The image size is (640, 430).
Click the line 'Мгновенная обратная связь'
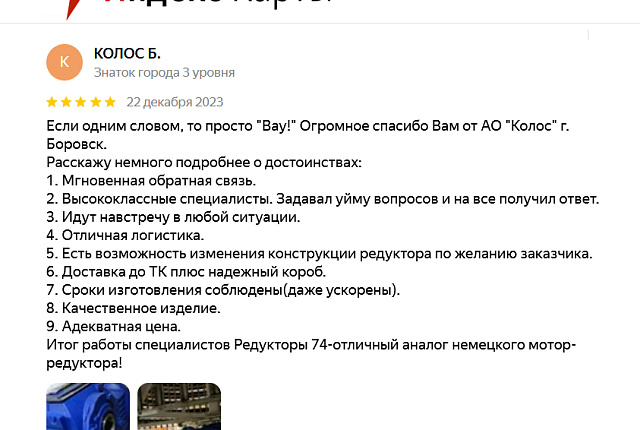click(151, 181)
